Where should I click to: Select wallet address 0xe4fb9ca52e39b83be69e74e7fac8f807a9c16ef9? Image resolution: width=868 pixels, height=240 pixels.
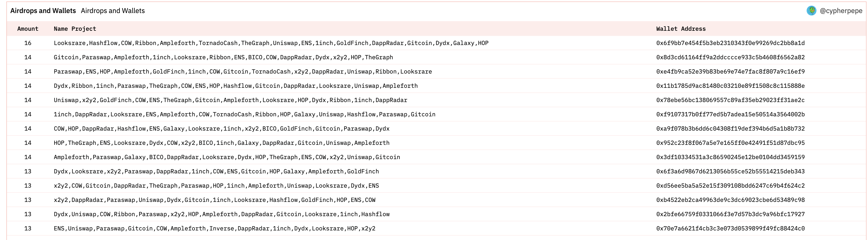coord(731,72)
